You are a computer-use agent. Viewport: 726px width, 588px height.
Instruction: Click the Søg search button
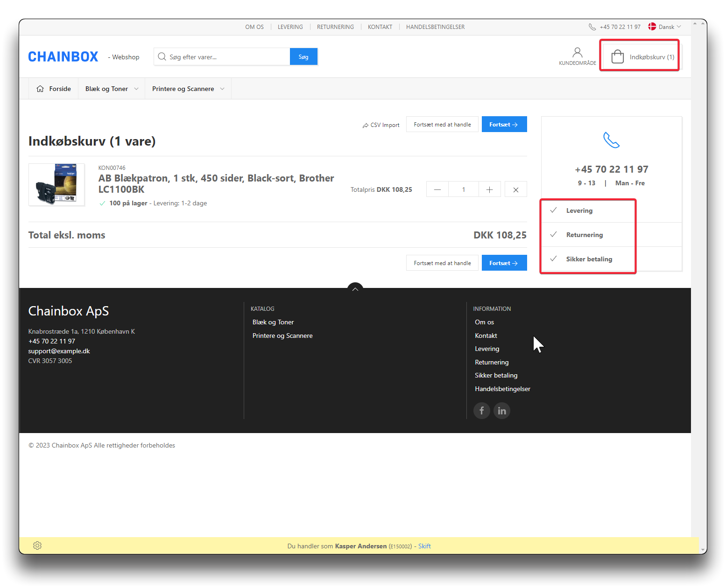[303, 56]
